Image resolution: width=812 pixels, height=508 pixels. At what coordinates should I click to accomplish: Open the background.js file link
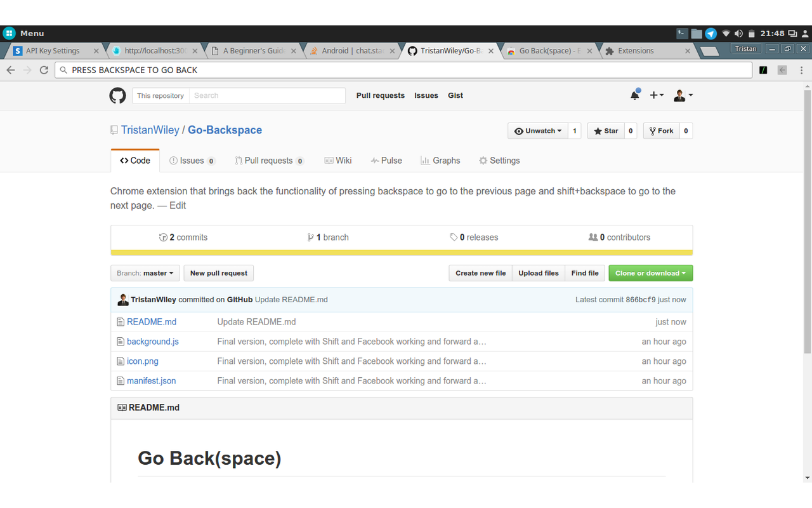pos(153,342)
